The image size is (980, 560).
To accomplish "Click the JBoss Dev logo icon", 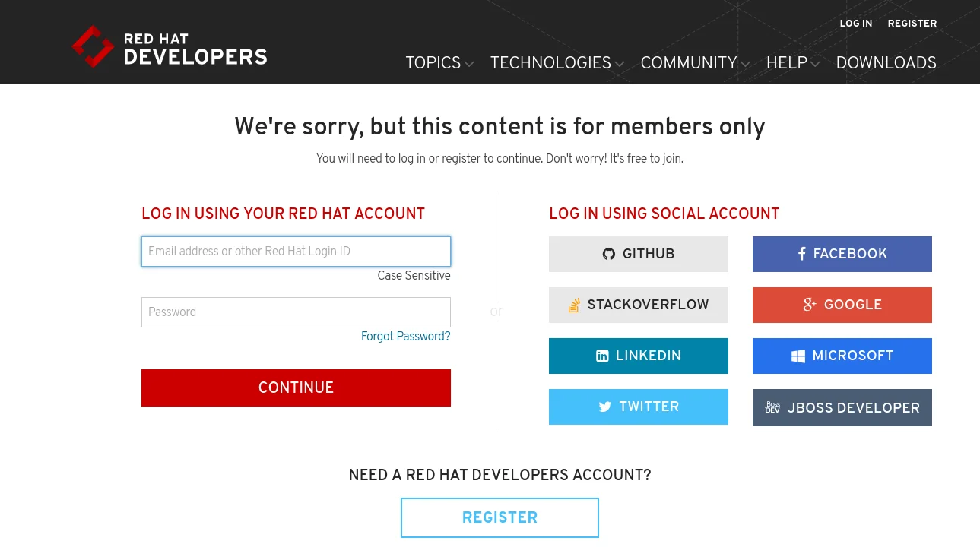I will click(x=772, y=407).
